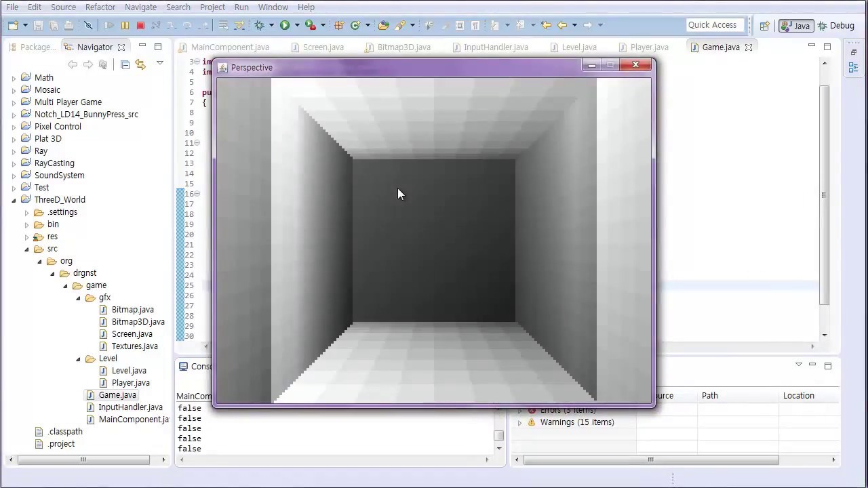Click the New Java Class icon
Image resolution: width=868 pixels, height=488 pixels.
pos(355,25)
